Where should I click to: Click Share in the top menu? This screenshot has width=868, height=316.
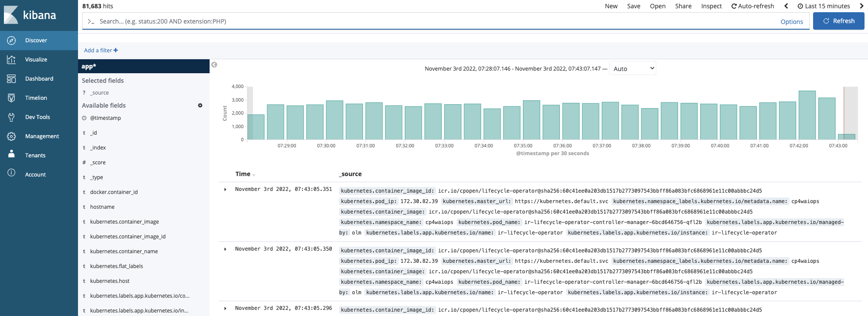pos(683,6)
